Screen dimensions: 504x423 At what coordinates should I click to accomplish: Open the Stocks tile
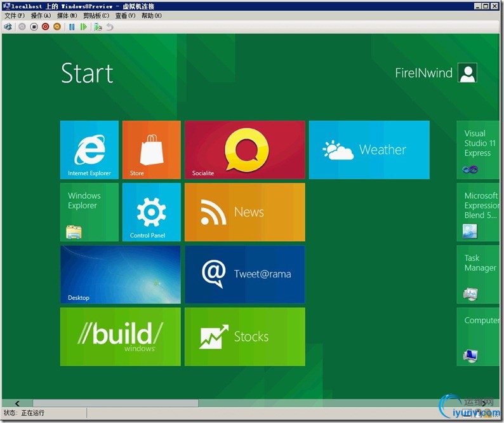pos(245,337)
